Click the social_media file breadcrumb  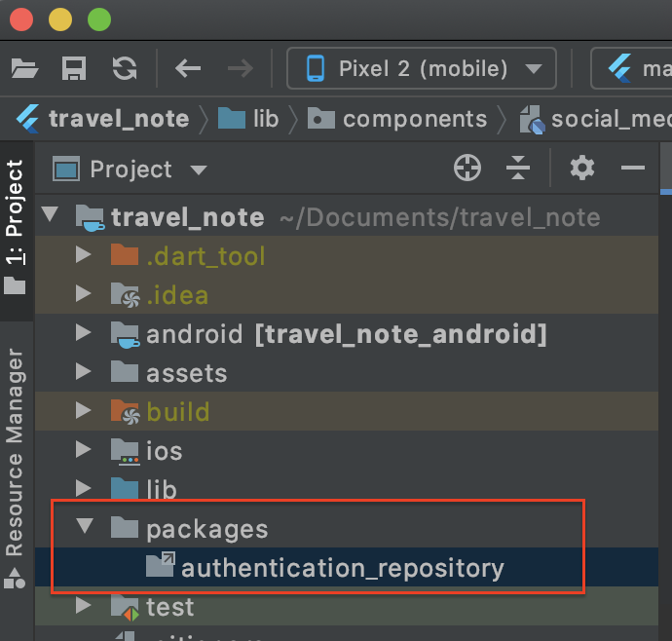(x=596, y=119)
